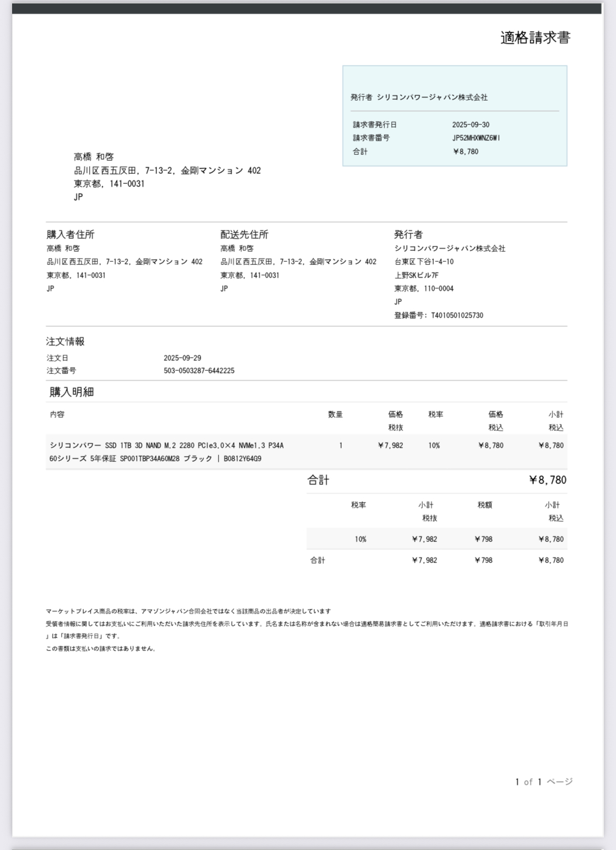Click the invoice number JP52MHXWNZ6WI

click(476, 138)
